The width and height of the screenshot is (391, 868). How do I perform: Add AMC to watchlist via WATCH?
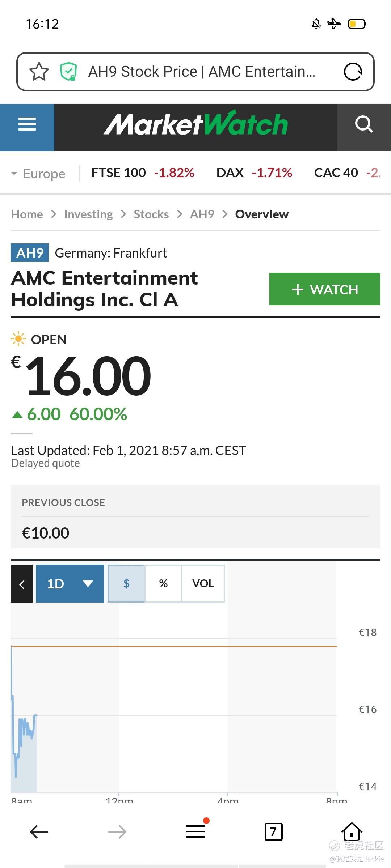(325, 289)
